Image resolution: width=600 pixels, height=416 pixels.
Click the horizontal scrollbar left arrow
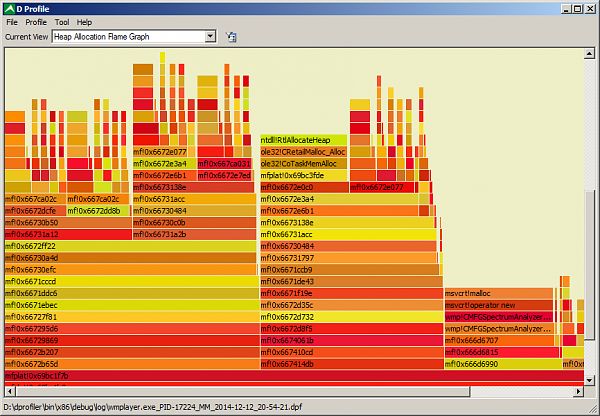tap(10, 392)
